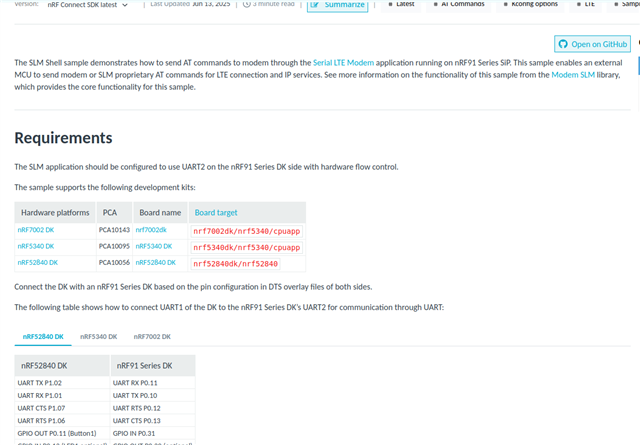The width and height of the screenshot is (640, 445).
Task: Switch to the nRF5340 DK tab
Action: pos(98,337)
